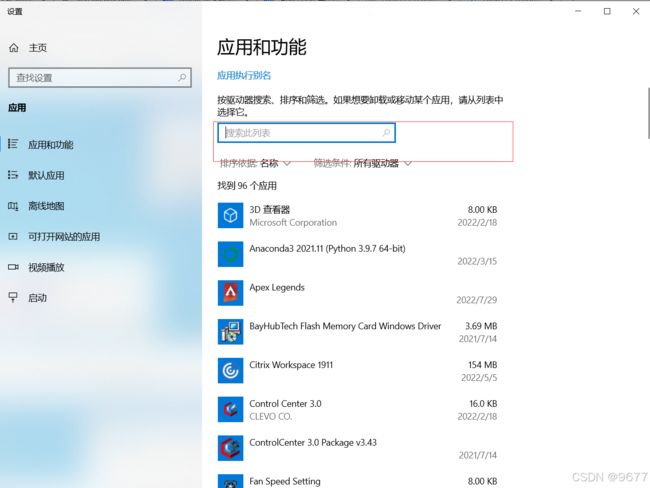Go to 离线地图 page

point(101,206)
